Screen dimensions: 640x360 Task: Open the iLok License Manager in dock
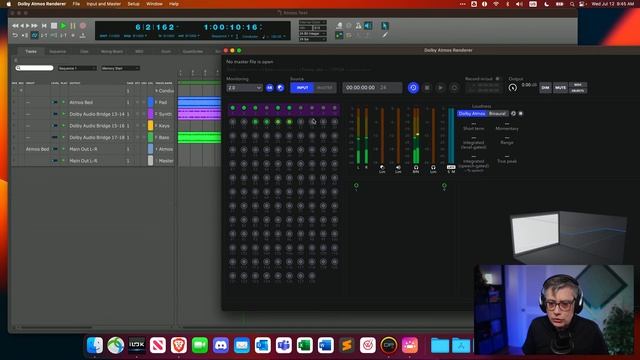[x=137, y=345]
